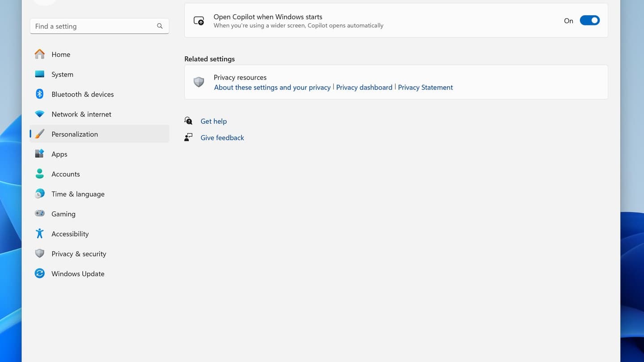Screen dimensions: 644x362
Task: Focus the Find a setting search box
Action: pyautogui.click(x=94, y=26)
